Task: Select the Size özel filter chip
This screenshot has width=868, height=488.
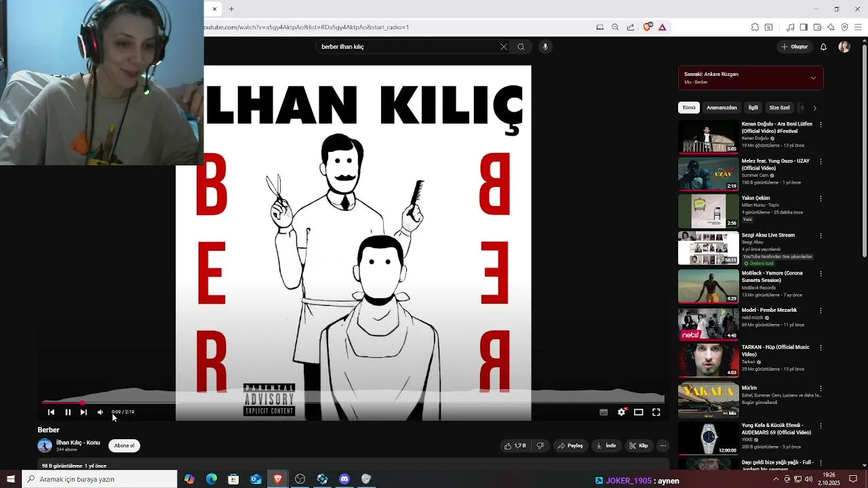Action: [x=779, y=108]
